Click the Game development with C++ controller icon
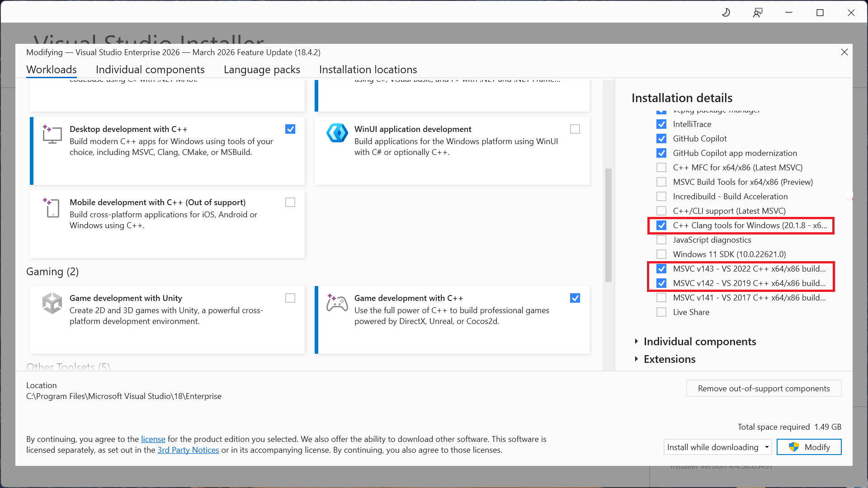Image resolution: width=868 pixels, height=488 pixels. tap(337, 303)
